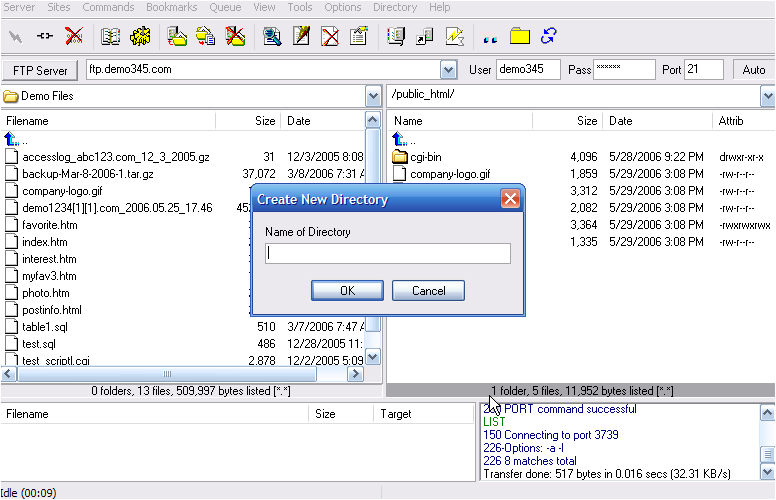This screenshot has width=776, height=500.
Task: Click Cancel in Create New Directory dialog
Action: click(429, 291)
